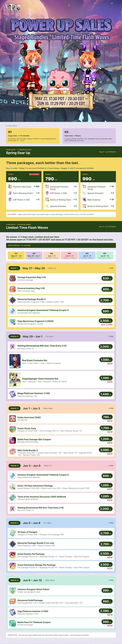Select the W1 May 27–29 schedule tab

16,255
